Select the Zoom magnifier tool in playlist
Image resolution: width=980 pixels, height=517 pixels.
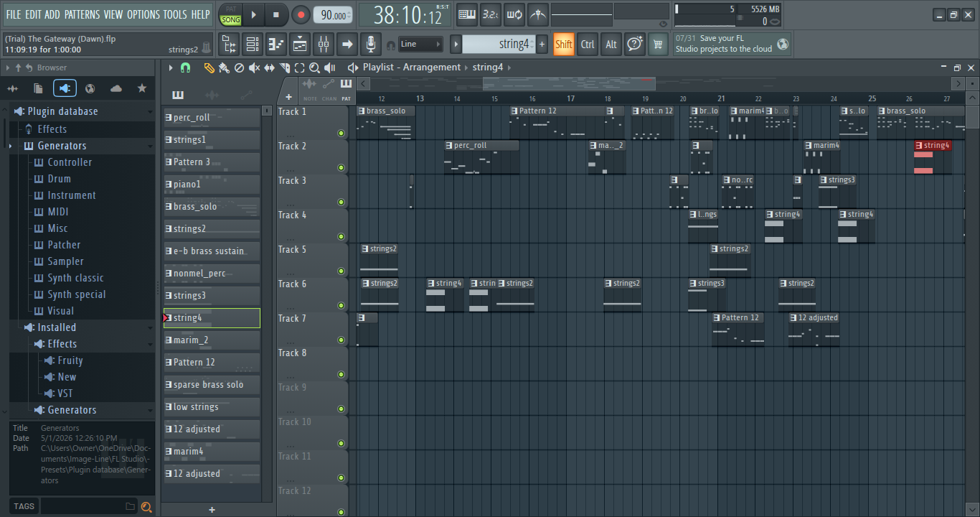(314, 67)
